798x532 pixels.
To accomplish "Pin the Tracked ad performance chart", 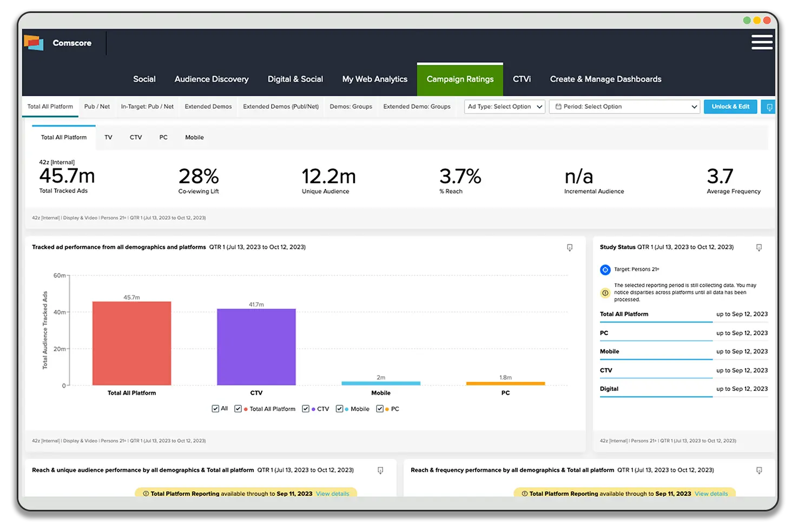I will [x=569, y=248].
